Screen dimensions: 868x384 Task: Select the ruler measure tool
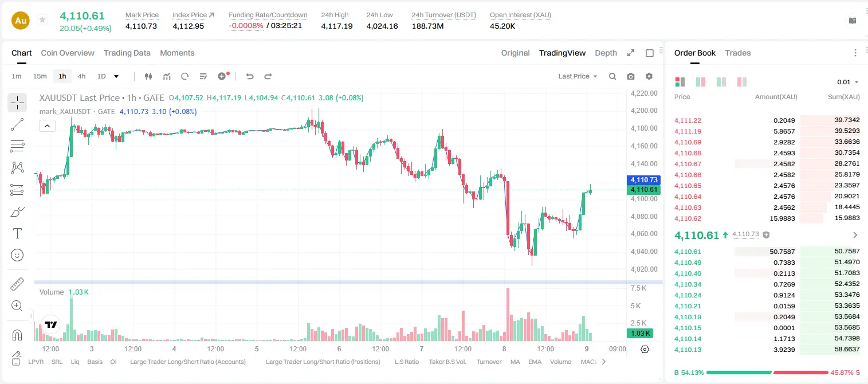tap(17, 284)
